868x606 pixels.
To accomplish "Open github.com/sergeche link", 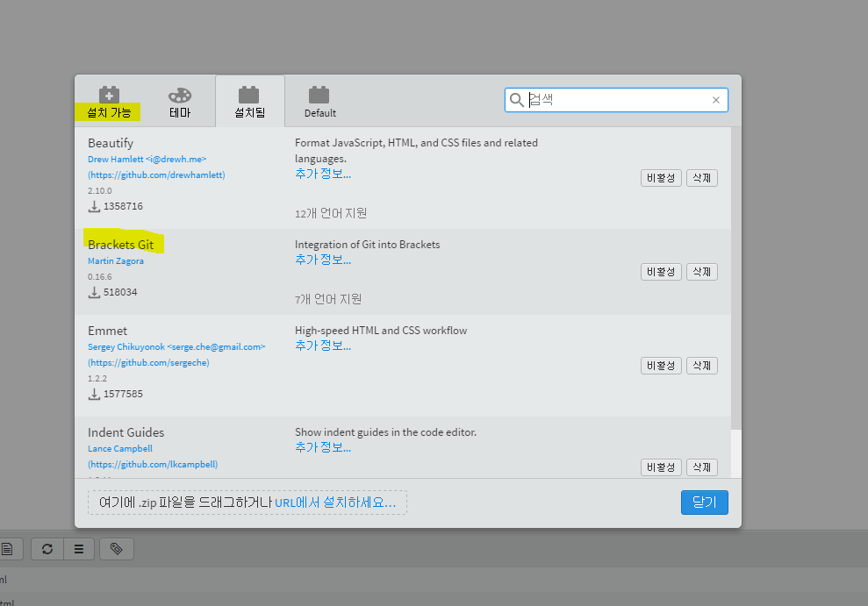I will point(148,363).
